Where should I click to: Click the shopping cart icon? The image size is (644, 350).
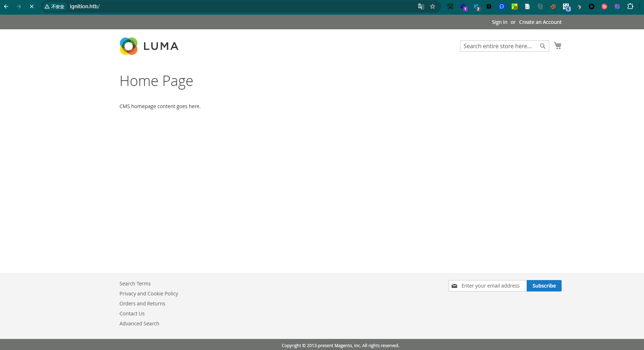pos(558,46)
